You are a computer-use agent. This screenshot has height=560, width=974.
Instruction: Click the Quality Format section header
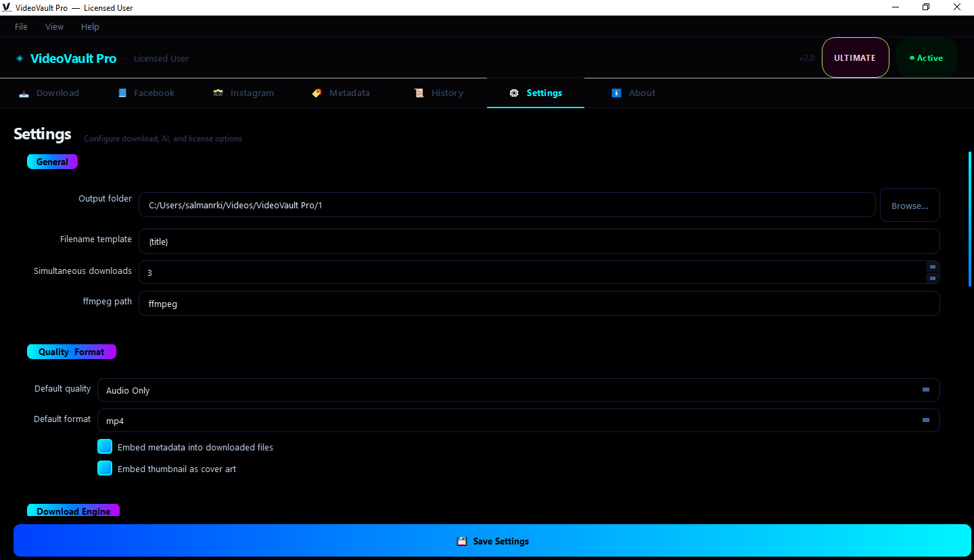coord(72,352)
